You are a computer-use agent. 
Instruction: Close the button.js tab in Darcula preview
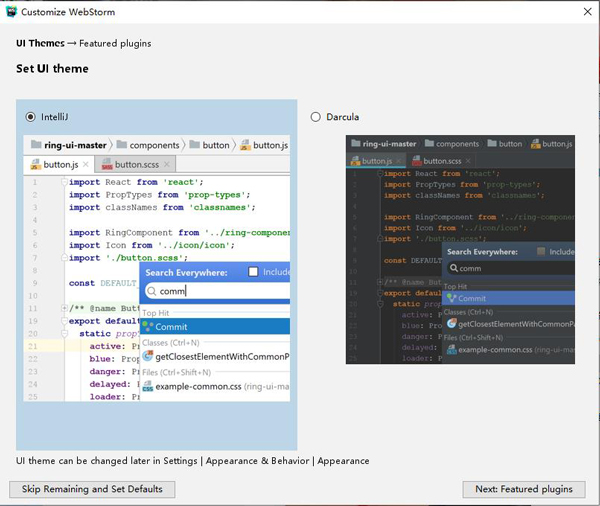point(399,161)
